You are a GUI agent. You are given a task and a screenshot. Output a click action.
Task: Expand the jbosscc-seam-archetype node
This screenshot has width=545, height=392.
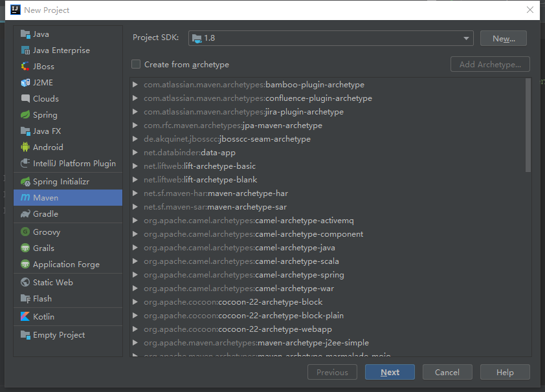click(135, 139)
